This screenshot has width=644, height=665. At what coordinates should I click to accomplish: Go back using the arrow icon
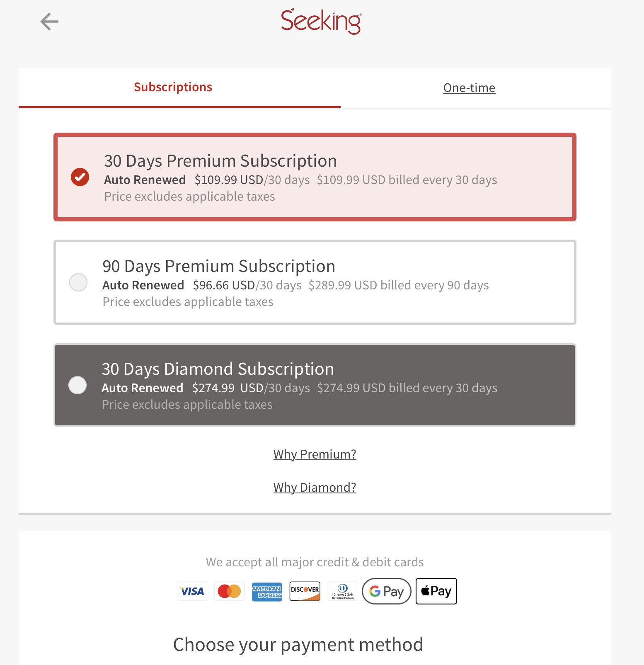point(49,22)
